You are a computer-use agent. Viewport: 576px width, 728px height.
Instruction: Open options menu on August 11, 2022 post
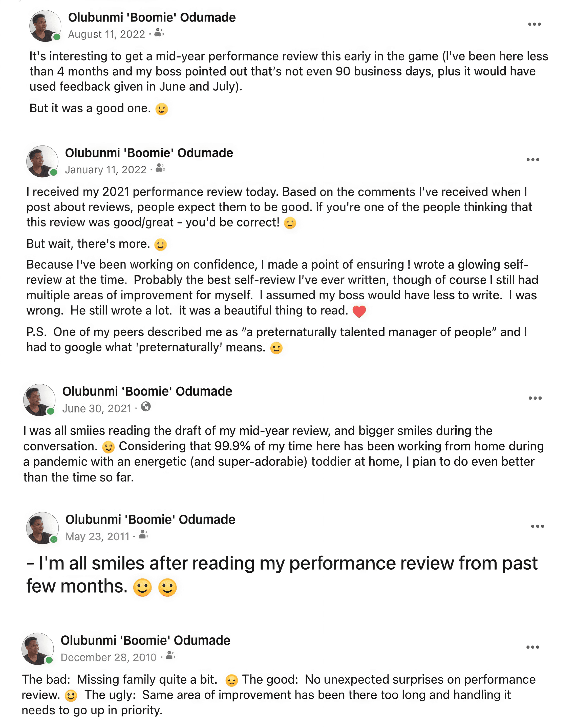pos(534,24)
